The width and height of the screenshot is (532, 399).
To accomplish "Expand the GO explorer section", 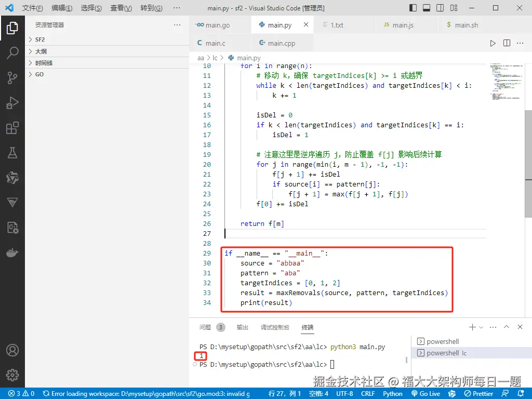I will point(107,74).
